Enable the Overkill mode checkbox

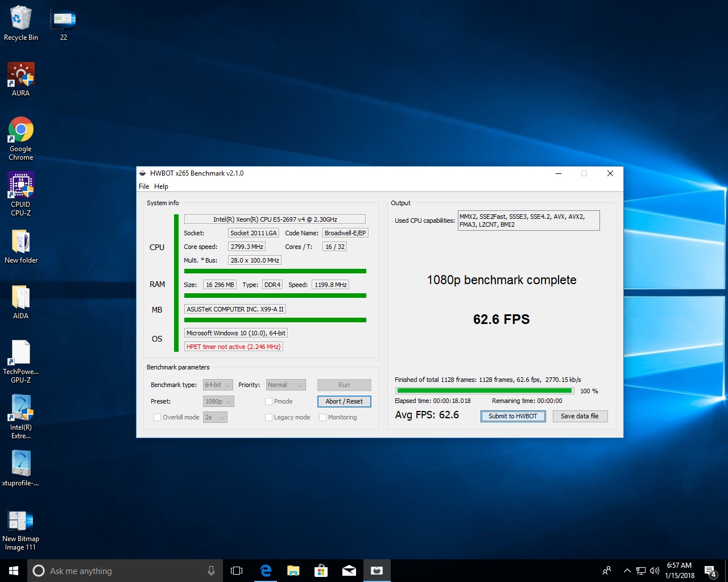(x=158, y=417)
